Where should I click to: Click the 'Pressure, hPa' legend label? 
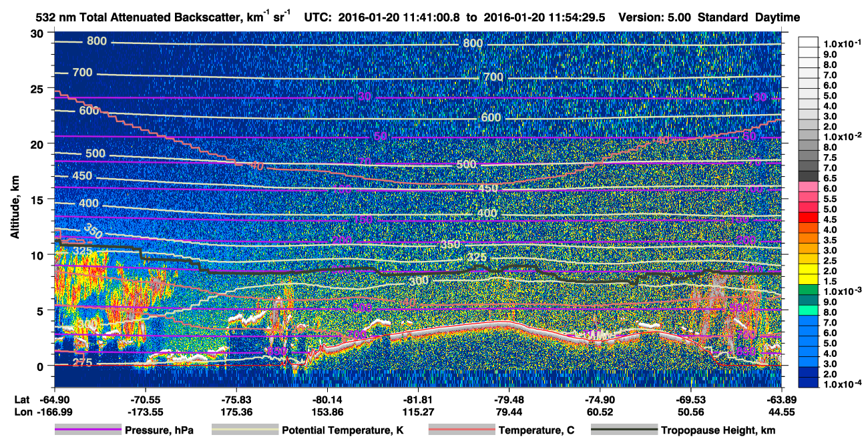[x=159, y=430]
